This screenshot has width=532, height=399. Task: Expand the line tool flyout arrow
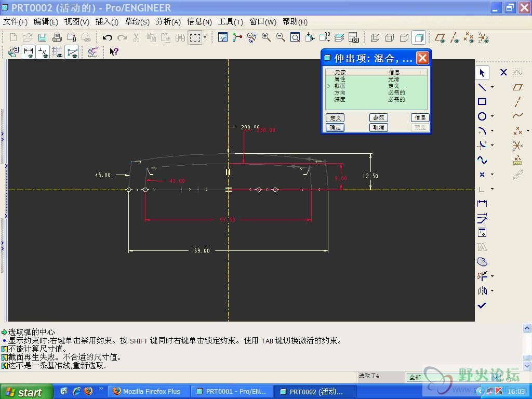[x=492, y=87]
